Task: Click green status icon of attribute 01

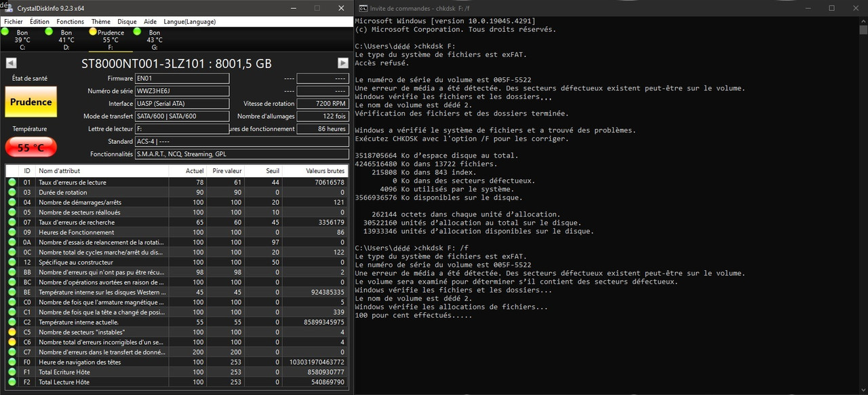Action: click(x=12, y=182)
